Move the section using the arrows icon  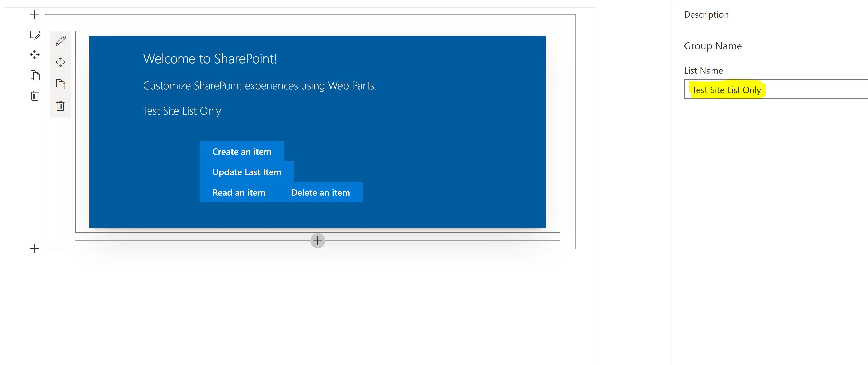pos(35,55)
